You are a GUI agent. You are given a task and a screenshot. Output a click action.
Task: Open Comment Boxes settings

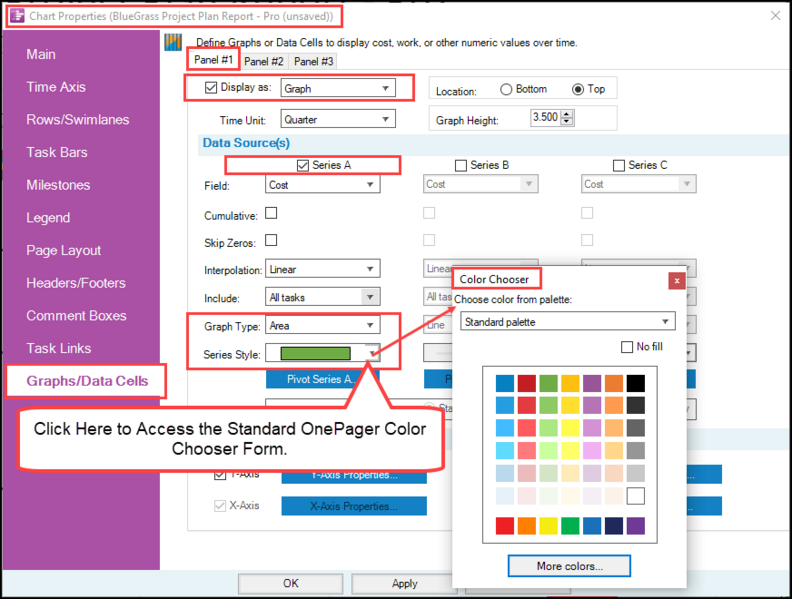coord(76,316)
